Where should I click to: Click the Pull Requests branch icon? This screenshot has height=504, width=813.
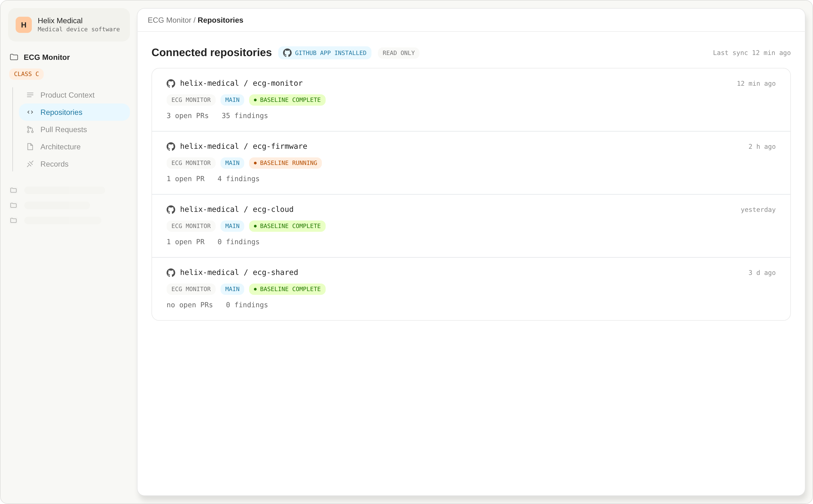point(30,130)
